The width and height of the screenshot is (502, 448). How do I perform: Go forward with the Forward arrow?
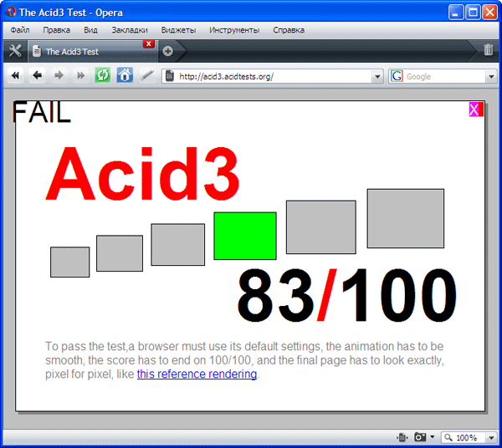pos(59,75)
